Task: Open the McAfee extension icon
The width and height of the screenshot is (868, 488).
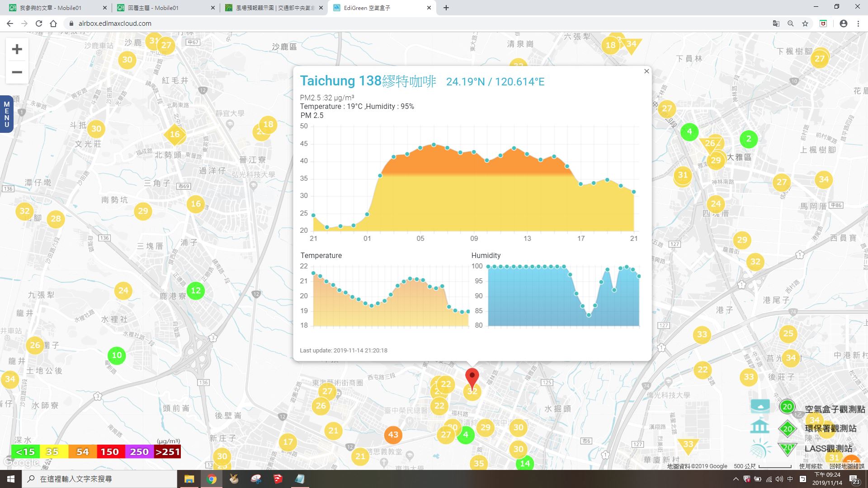Action: pyautogui.click(x=823, y=23)
